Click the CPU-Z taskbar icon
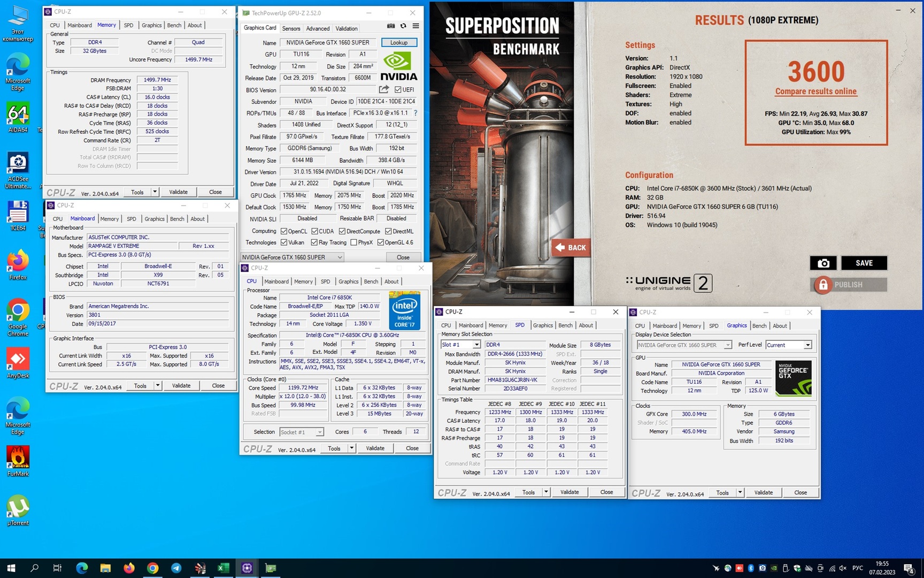 pos(247,568)
